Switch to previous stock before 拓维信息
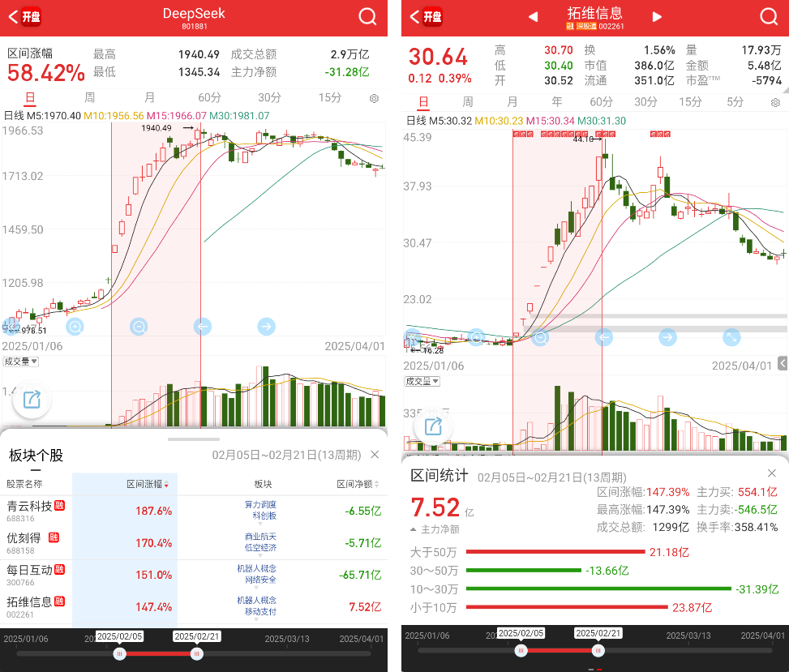The width and height of the screenshot is (789, 672). pos(533,17)
